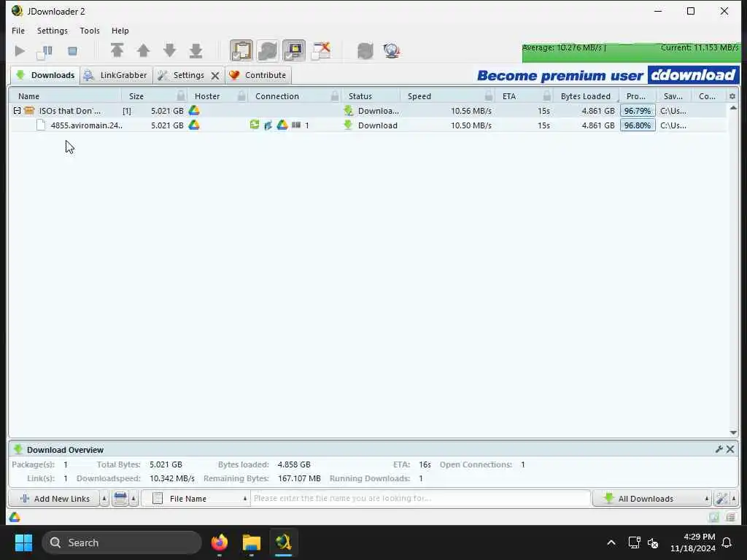747x560 pixels.
Task: Click the ddownload premium banner
Action: (x=608, y=75)
